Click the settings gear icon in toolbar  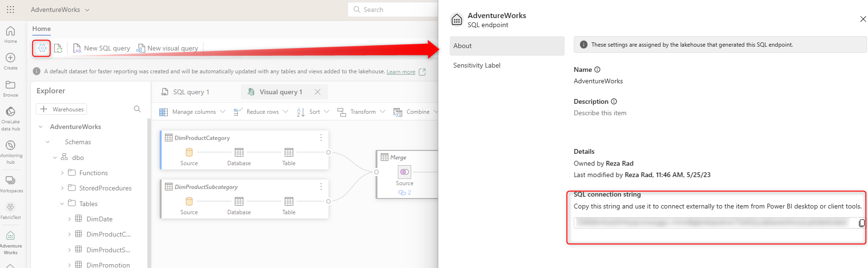click(42, 48)
